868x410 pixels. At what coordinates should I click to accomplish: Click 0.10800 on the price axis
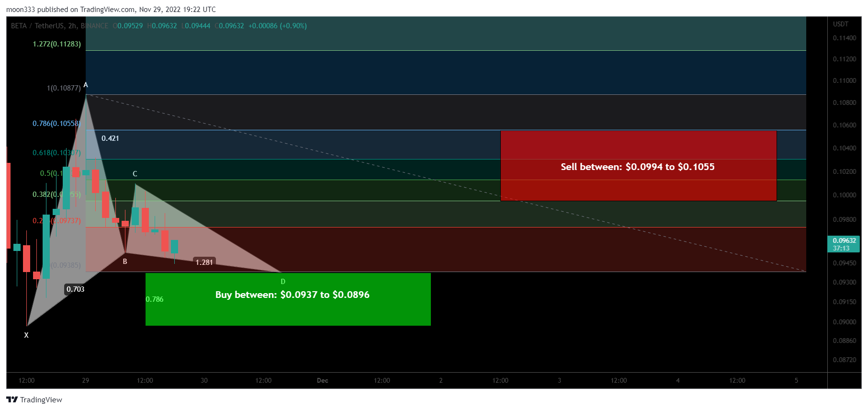coord(845,102)
